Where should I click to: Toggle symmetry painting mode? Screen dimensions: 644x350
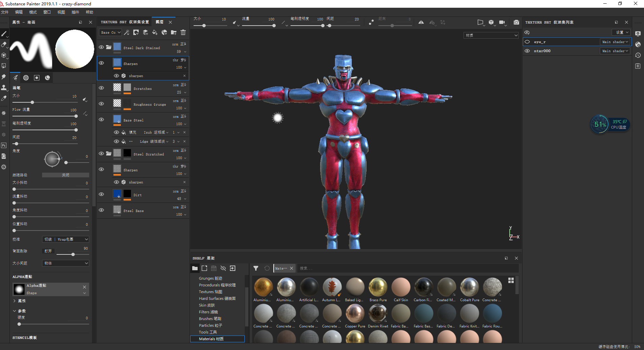[x=421, y=22]
